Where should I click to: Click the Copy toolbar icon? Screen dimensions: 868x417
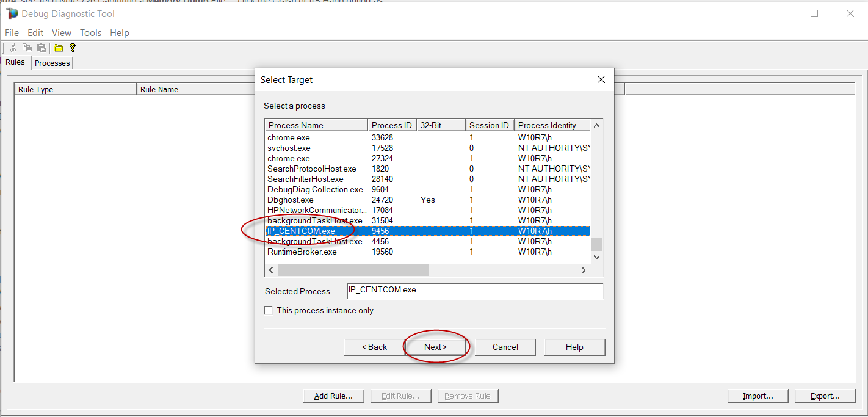point(27,48)
